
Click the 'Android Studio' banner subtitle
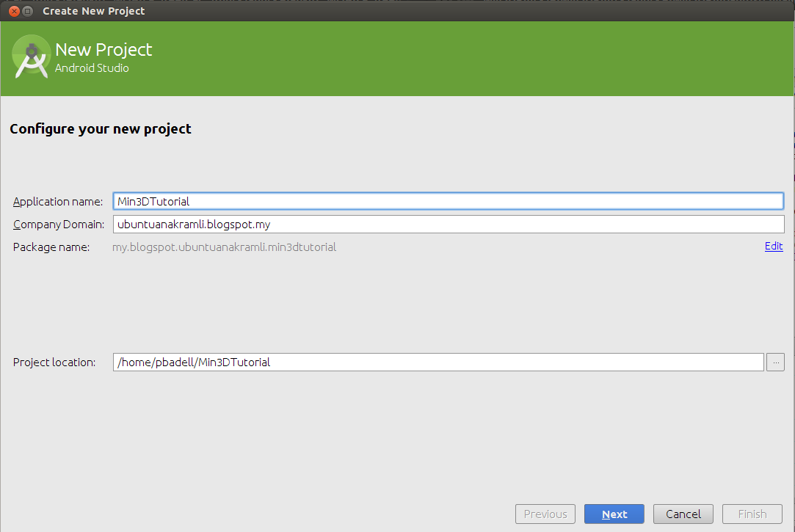pos(92,68)
